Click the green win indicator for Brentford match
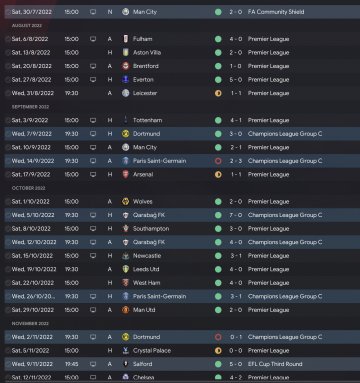 218,66
